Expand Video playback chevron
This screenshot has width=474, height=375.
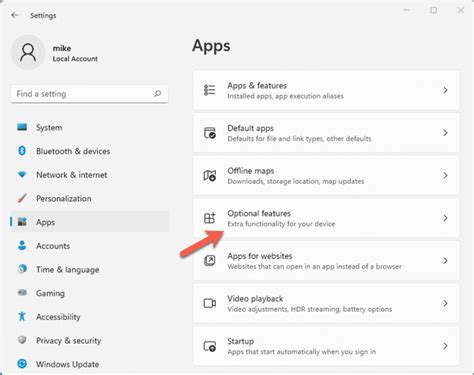pos(445,303)
